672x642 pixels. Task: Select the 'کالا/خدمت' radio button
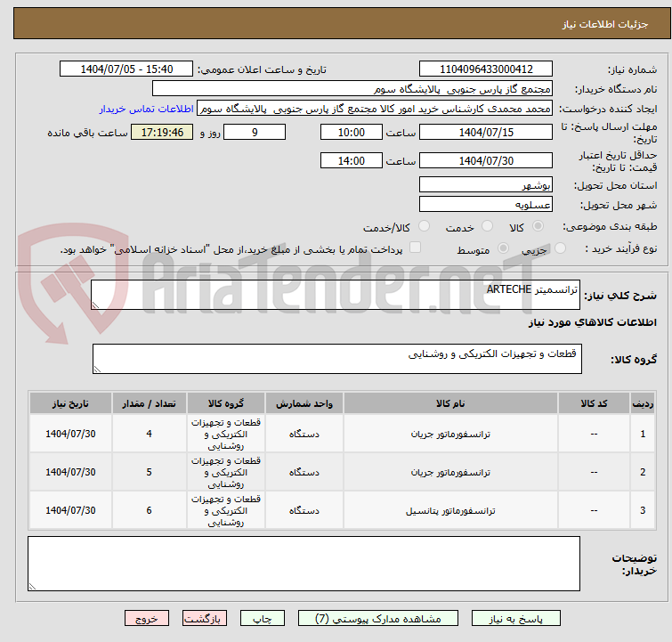[x=424, y=226]
